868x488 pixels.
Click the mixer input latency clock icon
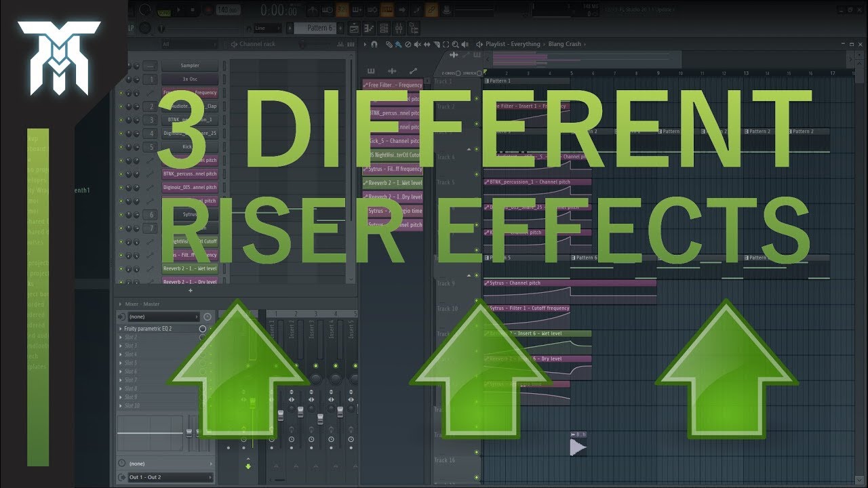208,317
